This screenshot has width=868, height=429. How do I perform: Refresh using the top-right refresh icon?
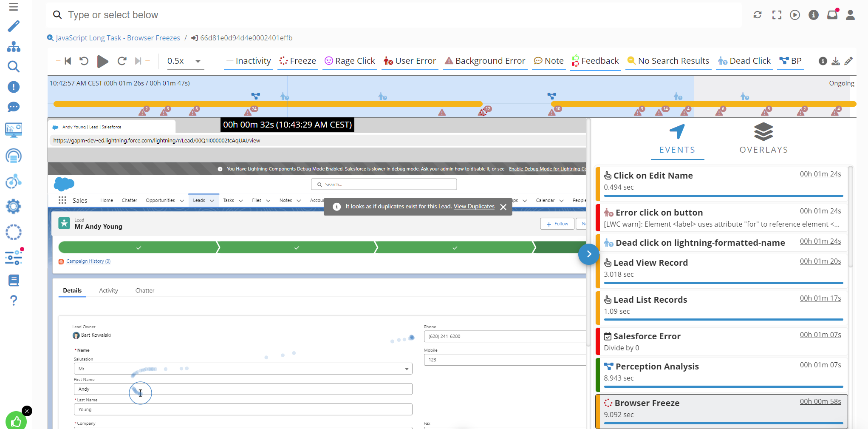coord(758,15)
